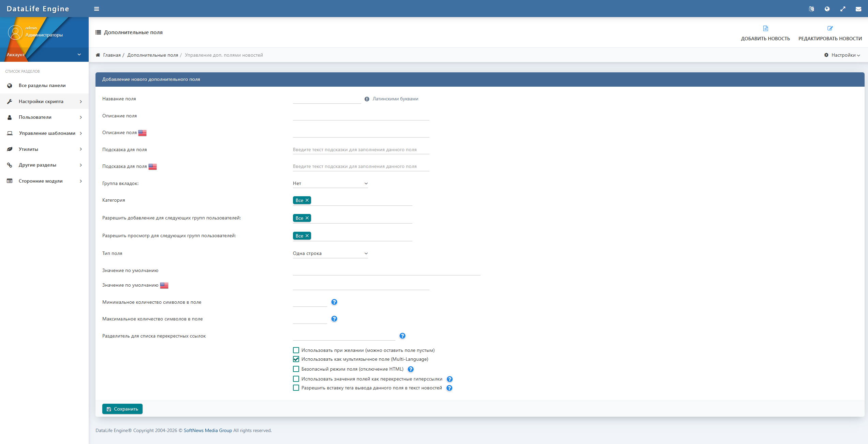Check 'Безопасный режим поля' checkbox
Viewport: 868px width, 444px height.
296,369
